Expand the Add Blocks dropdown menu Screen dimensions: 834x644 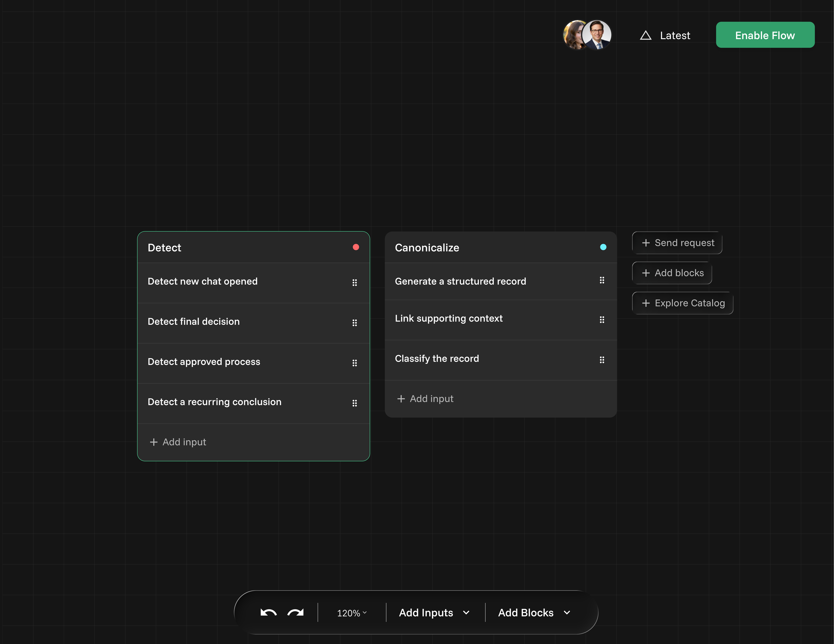click(x=534, y=613)
